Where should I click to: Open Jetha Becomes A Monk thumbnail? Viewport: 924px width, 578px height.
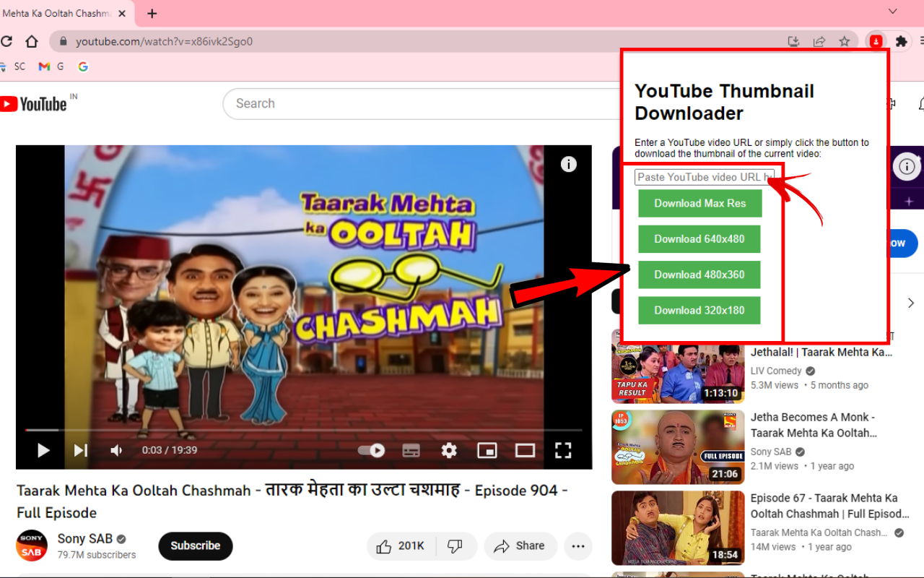(678, 447)
